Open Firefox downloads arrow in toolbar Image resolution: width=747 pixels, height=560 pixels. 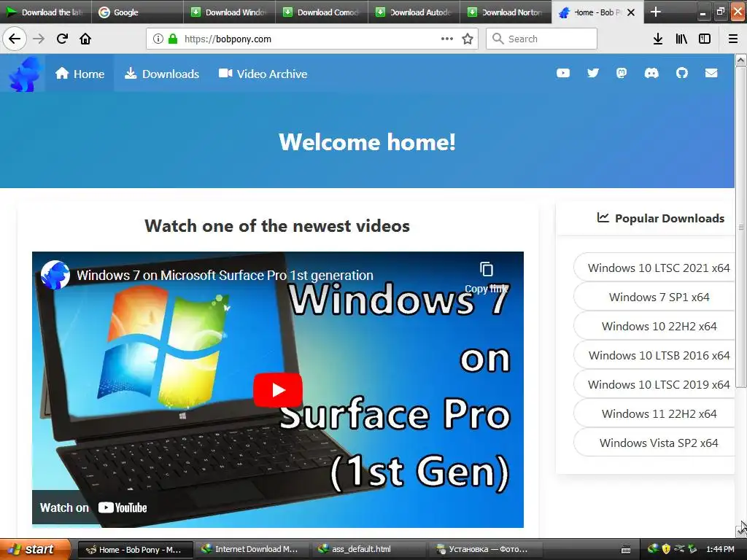click(658, 39)
